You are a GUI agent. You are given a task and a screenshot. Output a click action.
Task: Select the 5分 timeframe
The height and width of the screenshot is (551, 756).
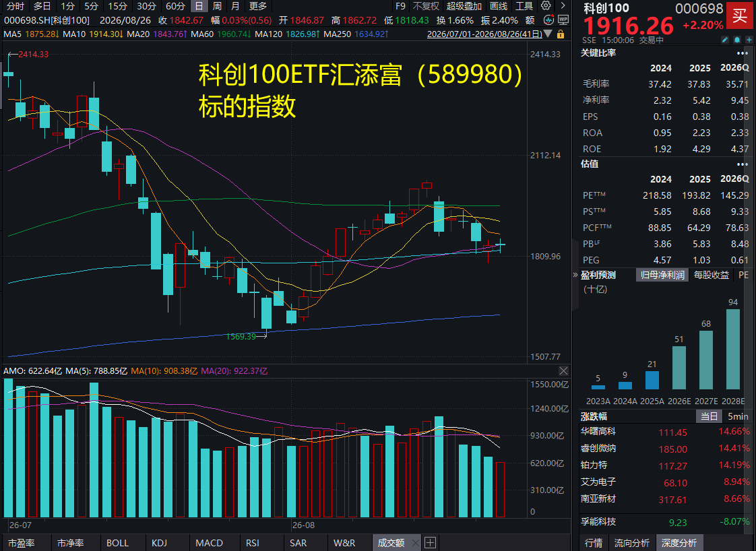pos(91,6)
